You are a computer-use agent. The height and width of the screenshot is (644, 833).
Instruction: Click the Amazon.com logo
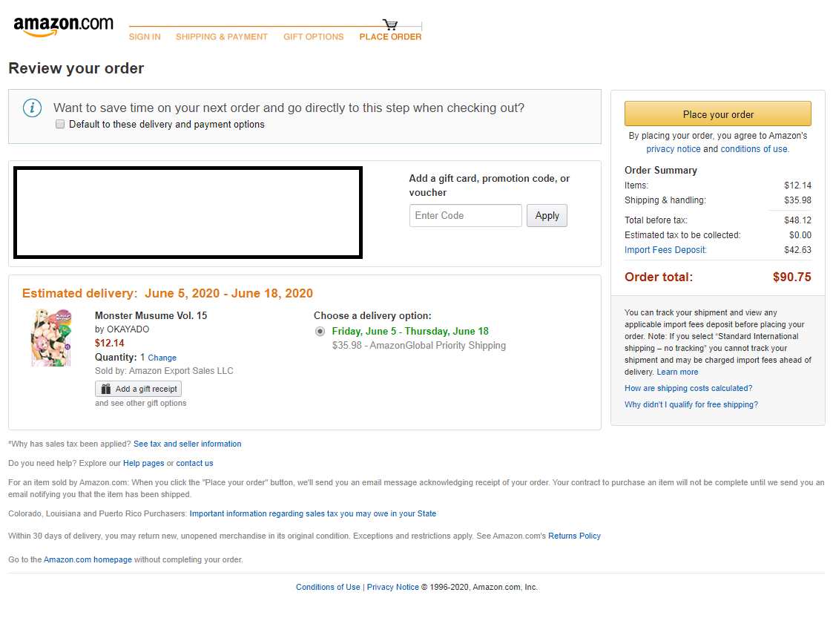tap(63, 27)
